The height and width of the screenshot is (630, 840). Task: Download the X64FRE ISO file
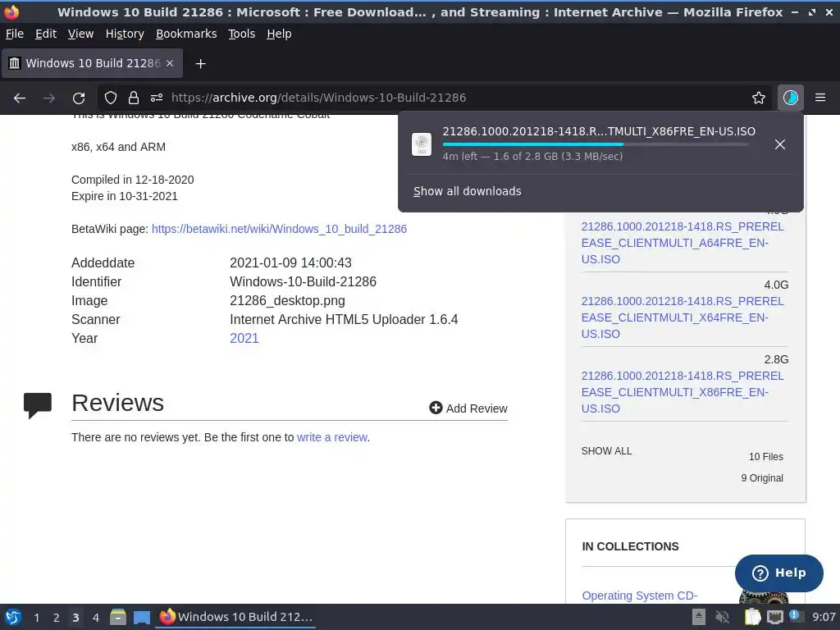tap(682, 317)
